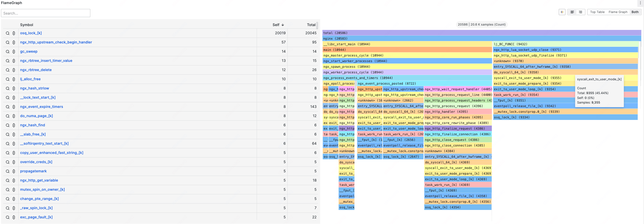
Task: Select left text alignment
Action: pyautogui.click(x=572, y=12)
